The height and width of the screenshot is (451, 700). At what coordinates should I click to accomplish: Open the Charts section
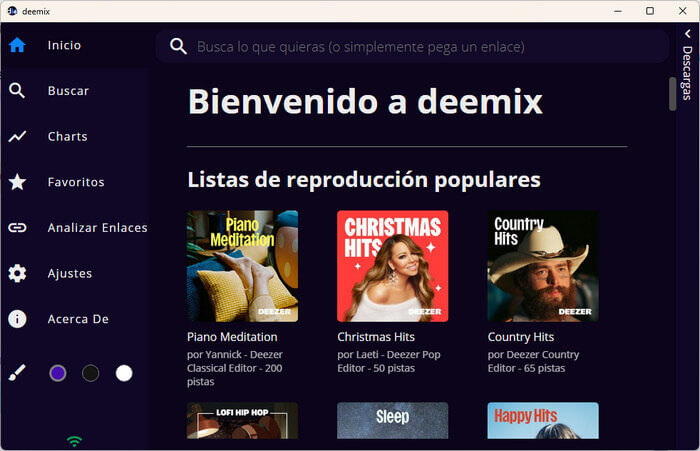67,136
